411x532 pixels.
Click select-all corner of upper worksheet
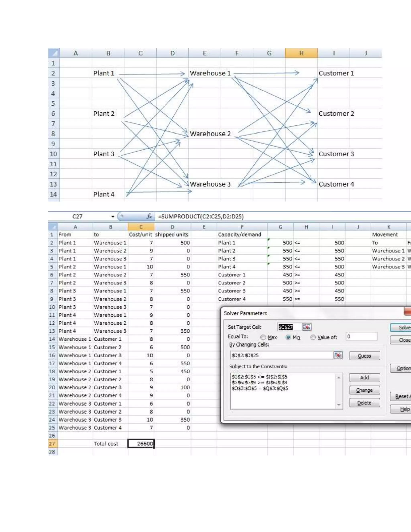(x=54, y=53)
